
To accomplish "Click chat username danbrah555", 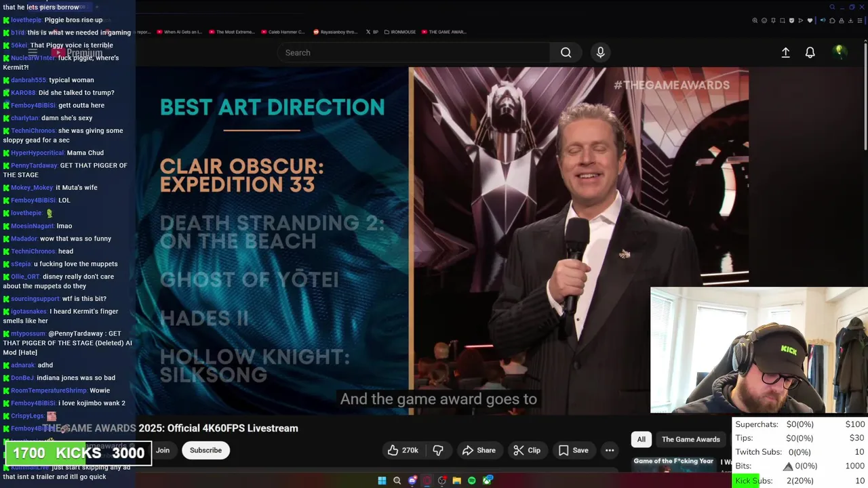I will pos(28,80).
